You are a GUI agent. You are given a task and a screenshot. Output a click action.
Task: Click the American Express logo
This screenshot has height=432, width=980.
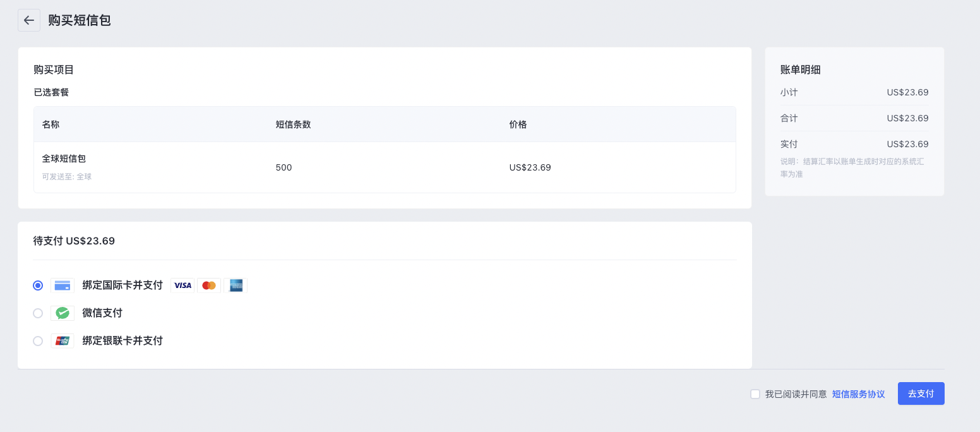coord(236,285)
